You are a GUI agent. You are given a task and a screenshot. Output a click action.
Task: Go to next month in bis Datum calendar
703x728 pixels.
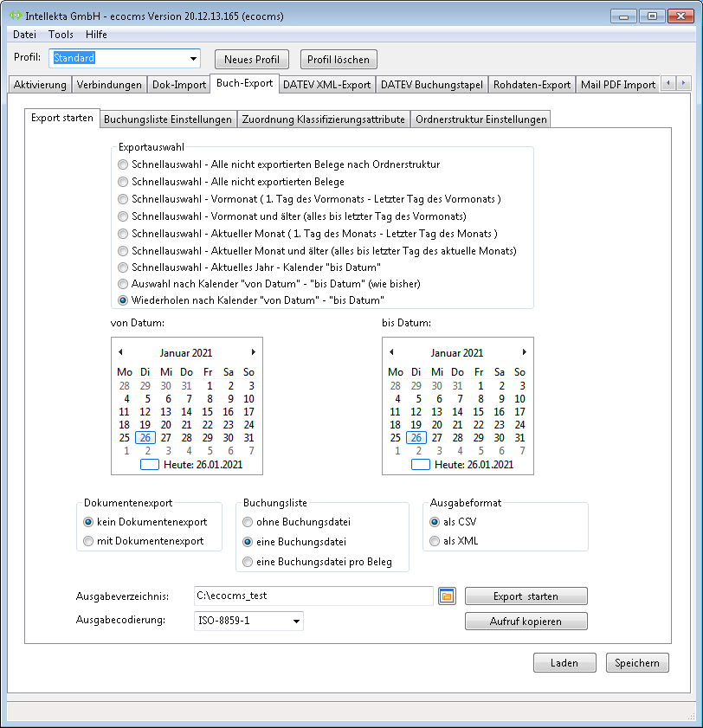point(525,352)
